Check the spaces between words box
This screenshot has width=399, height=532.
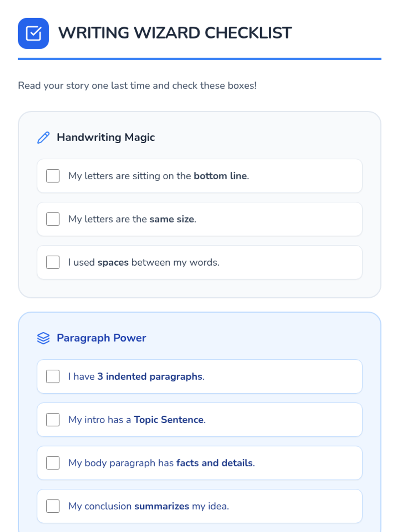(53, 262)
